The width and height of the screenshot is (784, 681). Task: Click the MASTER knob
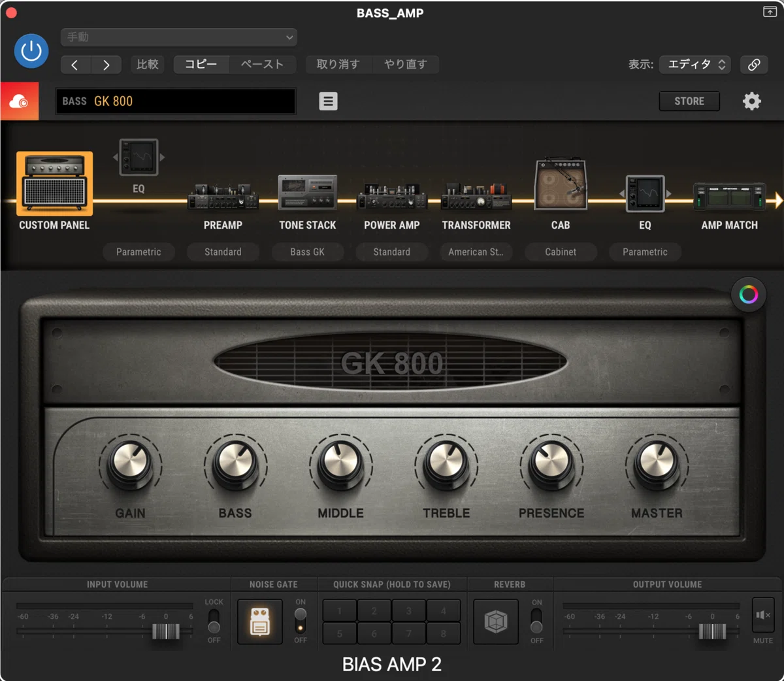click(x=657, y=465)
